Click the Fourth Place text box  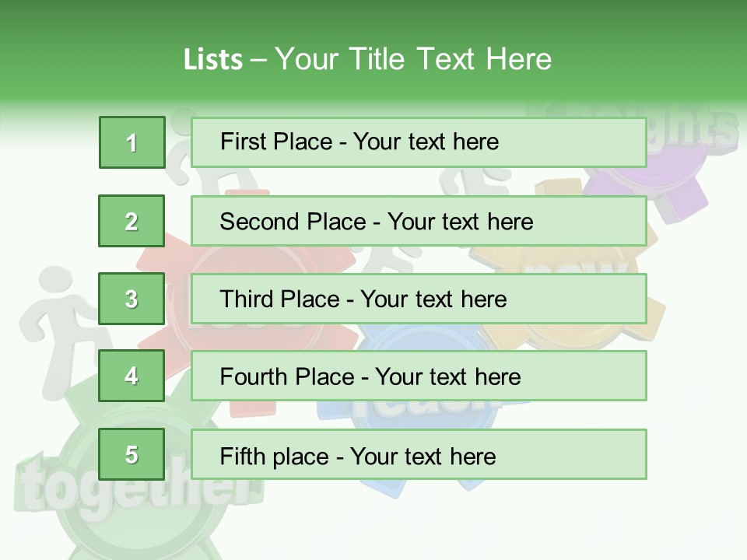coord(419,376)
